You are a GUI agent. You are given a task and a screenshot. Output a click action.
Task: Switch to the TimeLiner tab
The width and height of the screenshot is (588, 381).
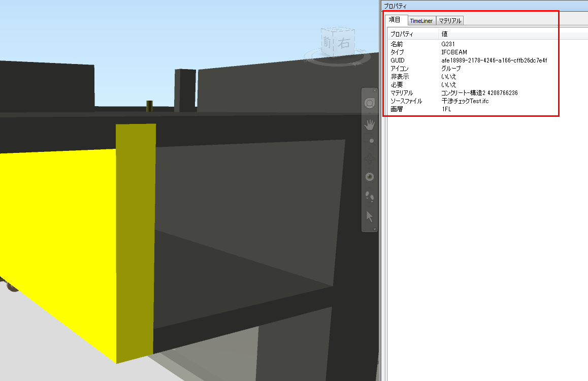pos(421,20)
